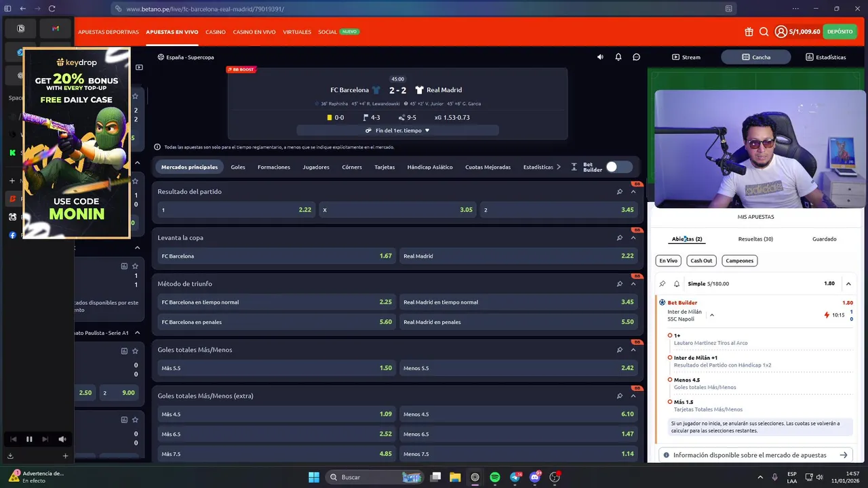Open the gift promotions icon in header
The width and height of the screenshot is (868, 488).
pyautogui.click(x=749, y=32)
